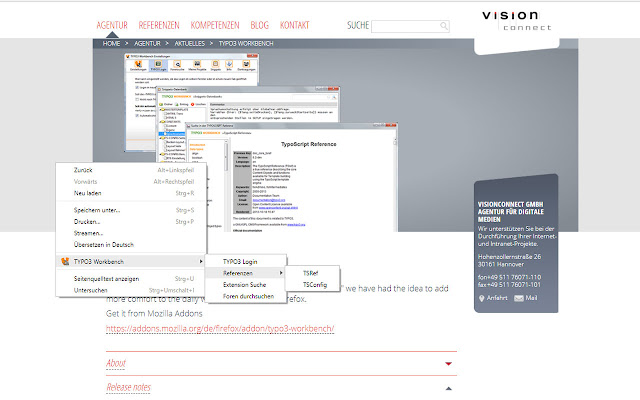Screen dimensions: 640x400
Task: Click the search magnifier icon
Action: [444, 26]
